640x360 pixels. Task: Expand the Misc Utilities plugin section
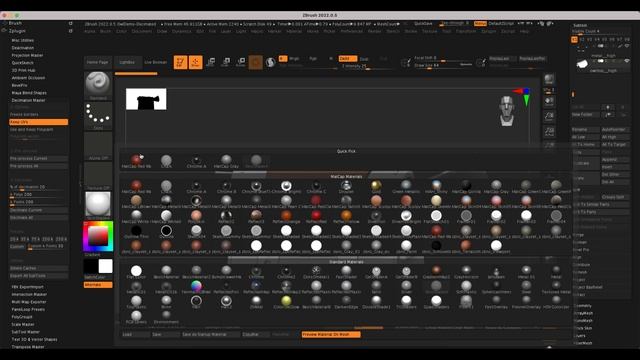pyautogui.click(x=22, y=40)
